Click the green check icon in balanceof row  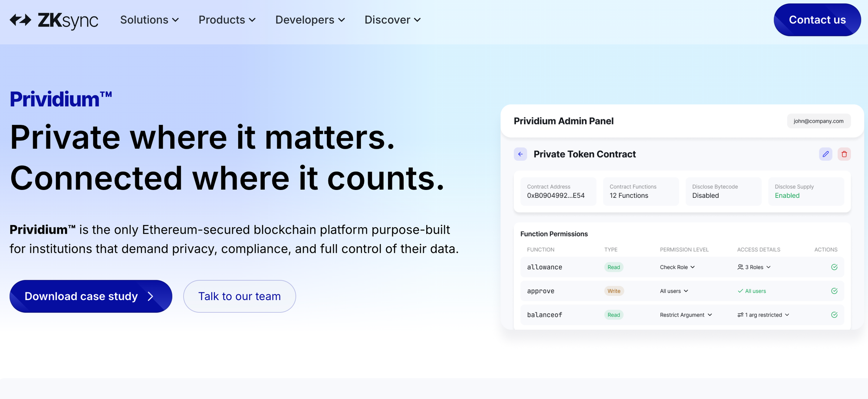(x=834, y=315)
